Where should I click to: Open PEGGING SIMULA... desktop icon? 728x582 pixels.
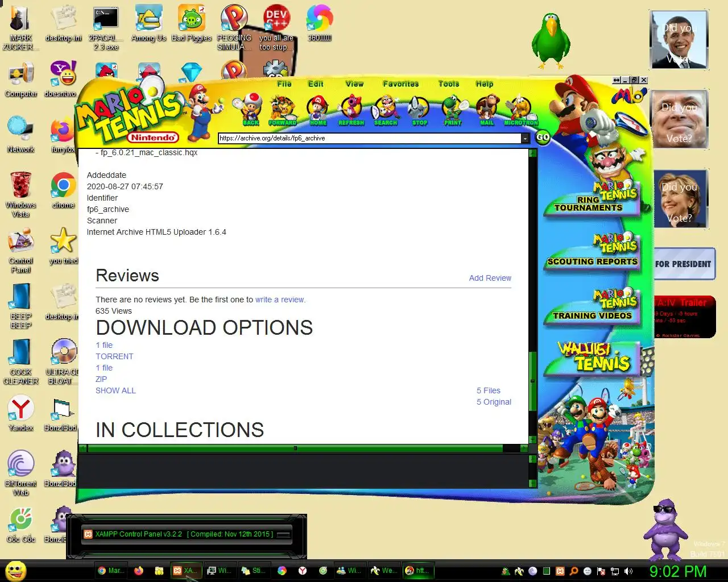[x=234, y=27]
